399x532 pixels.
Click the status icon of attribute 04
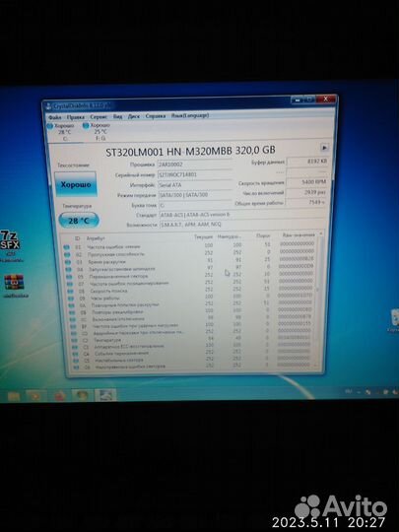click(69, 270)
